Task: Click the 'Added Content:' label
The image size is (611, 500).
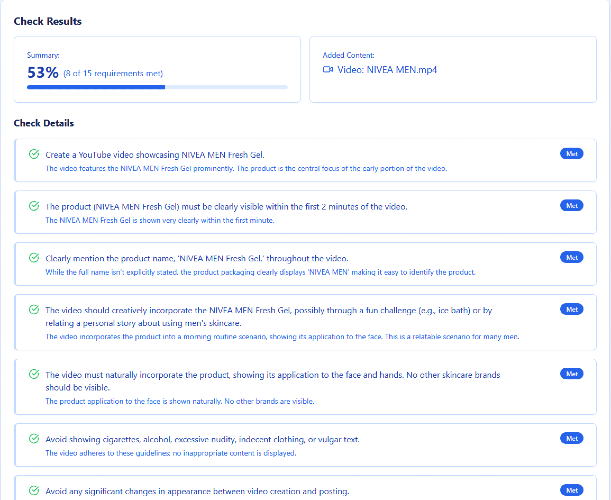Action: 348,55
